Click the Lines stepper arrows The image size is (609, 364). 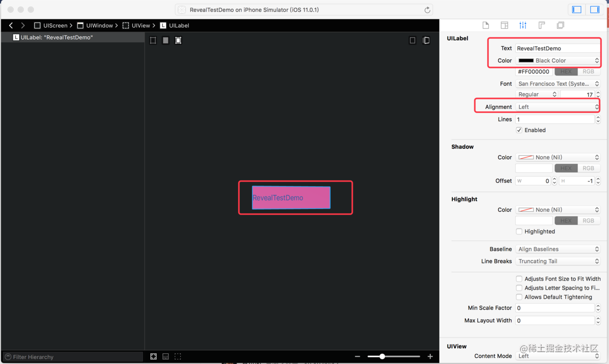(x=598, y=119)
